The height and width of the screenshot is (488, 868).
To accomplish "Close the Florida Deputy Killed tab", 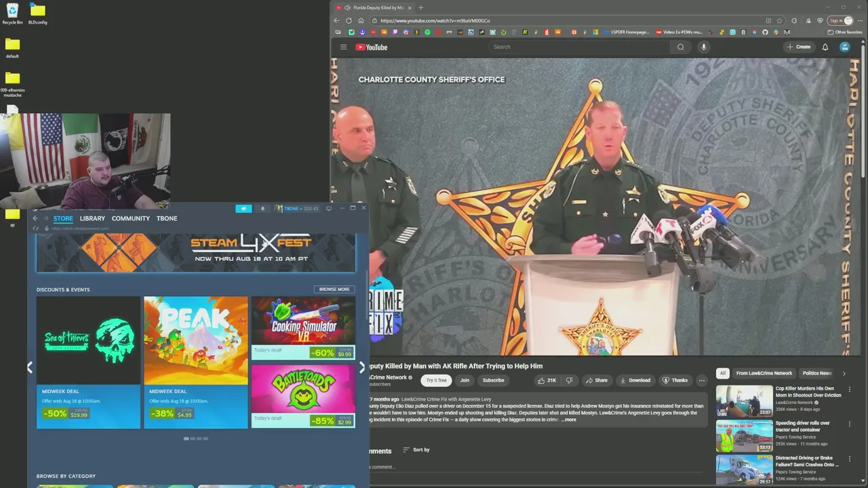I will coord(410,7).
